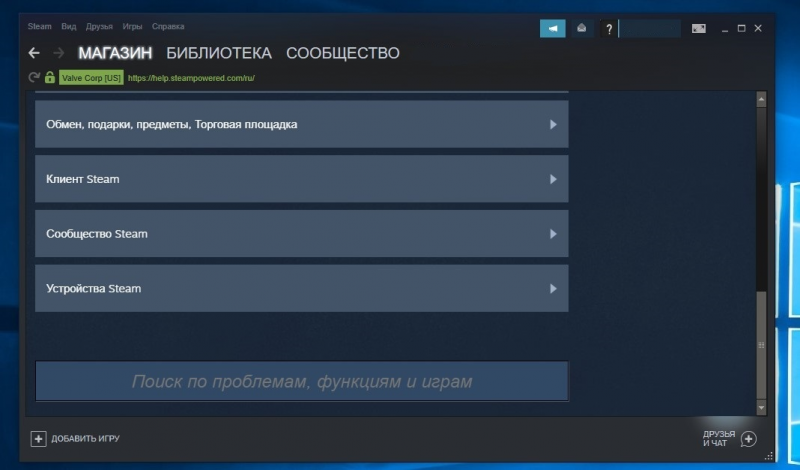Open Обмен, подарки, предметы, Торговая площадка
The width and height of the screenshot is (800, 470).
(302, 124)
